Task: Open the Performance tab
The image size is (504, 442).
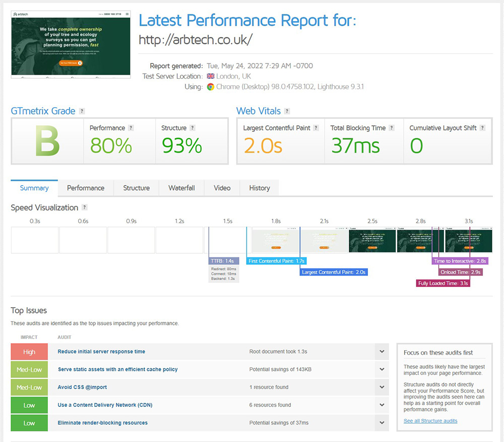Action: click(86, 188)
